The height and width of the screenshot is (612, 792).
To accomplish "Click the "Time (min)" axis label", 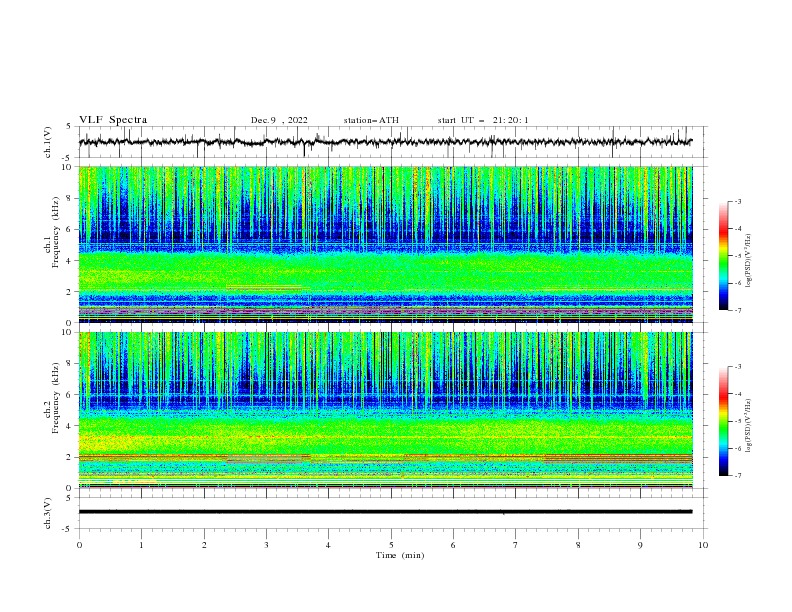I will [x=400, y=555].
